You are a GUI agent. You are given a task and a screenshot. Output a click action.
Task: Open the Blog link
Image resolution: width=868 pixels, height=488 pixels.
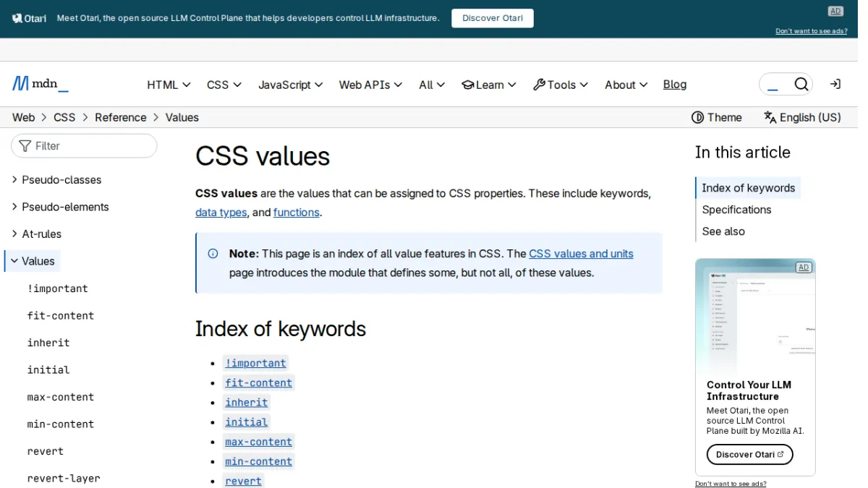point(675,85)
